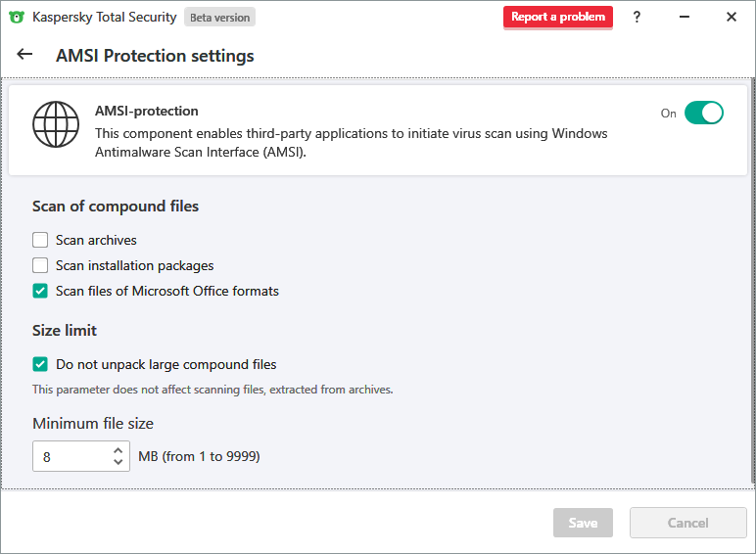Decrease minimum file size with down arrow
Image resolution: width=756 pixels, height=554 pixels.
coord(118,462)
